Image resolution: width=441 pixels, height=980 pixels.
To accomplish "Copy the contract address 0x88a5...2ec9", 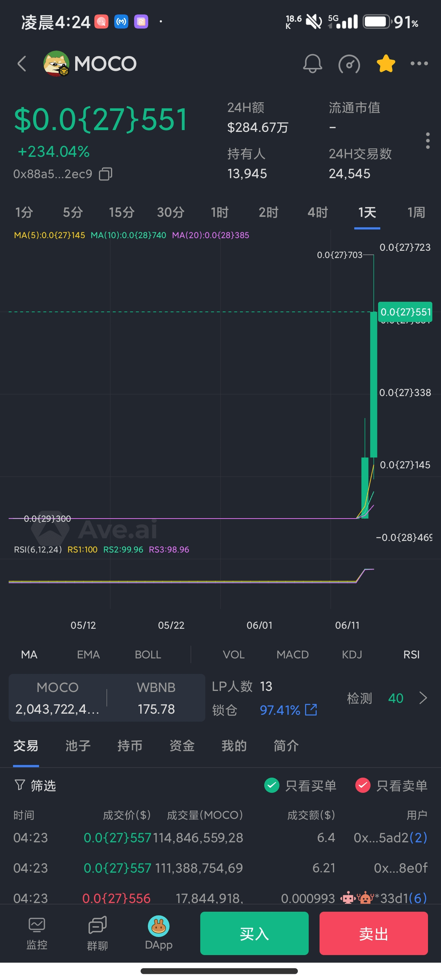I will point(106,174).
